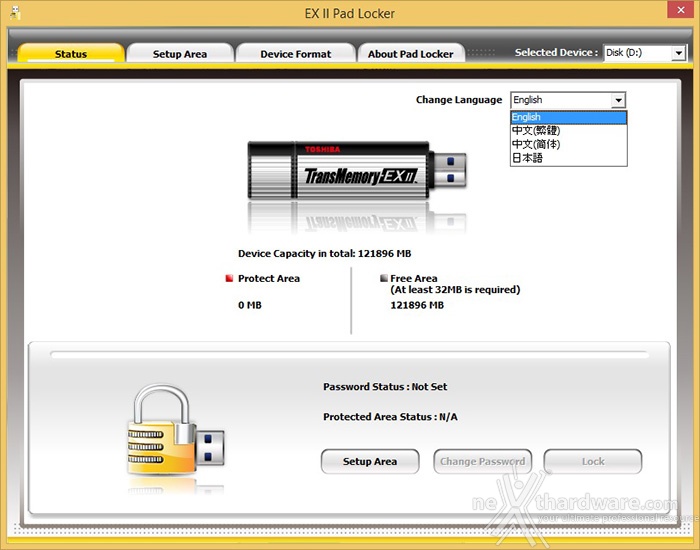The width and height of the screenshot is (700, 550).
Task: Choose English from the language list
Action: click(569, 117)
